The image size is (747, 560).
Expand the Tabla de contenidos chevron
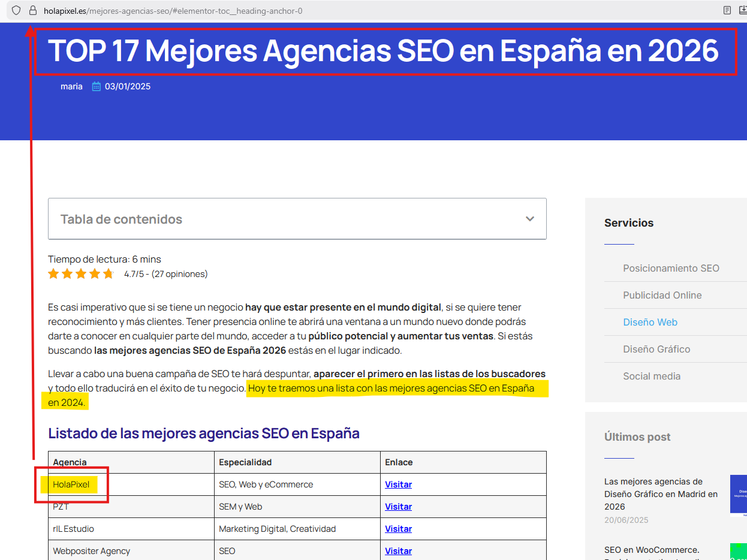pos(529,219)
